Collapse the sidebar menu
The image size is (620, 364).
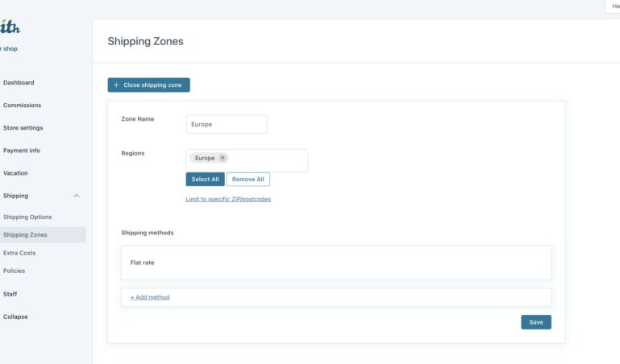pyautogui.click(x=15, y=316)
